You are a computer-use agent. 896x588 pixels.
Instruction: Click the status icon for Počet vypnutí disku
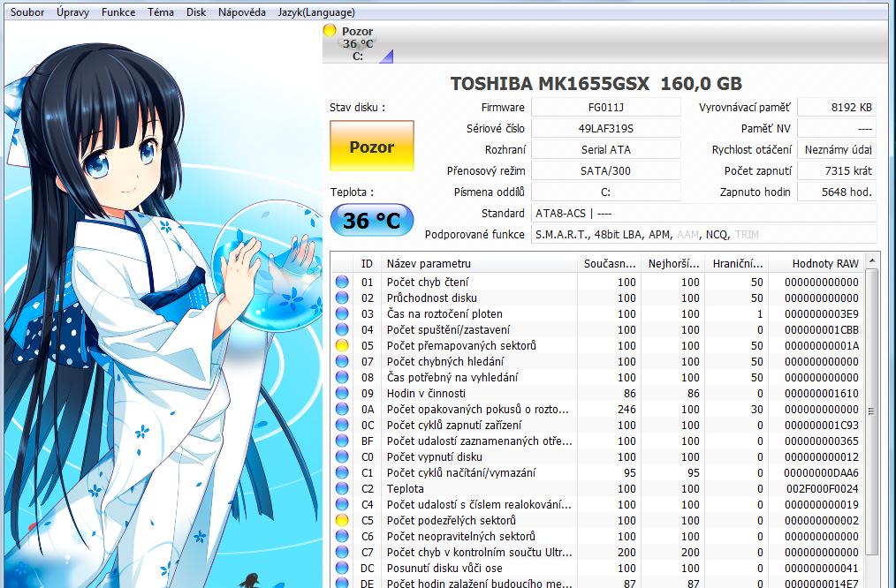point(342,456)
